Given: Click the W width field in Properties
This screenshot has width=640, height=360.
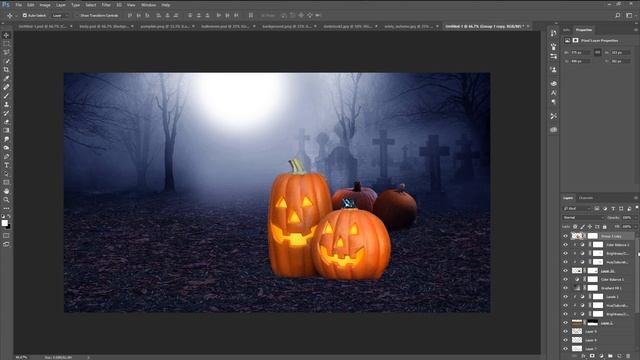Looking at the screenshot, I should tap(580, 53).
